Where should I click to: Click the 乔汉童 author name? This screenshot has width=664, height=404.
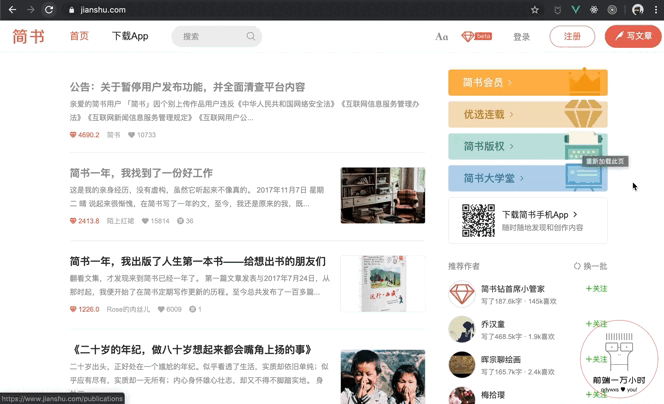493,324
